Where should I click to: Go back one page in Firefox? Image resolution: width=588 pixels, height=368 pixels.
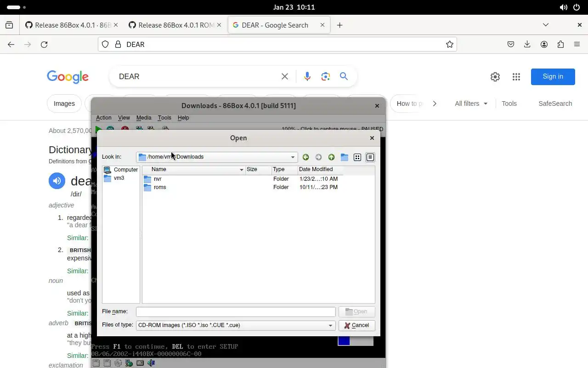point(11,44)
